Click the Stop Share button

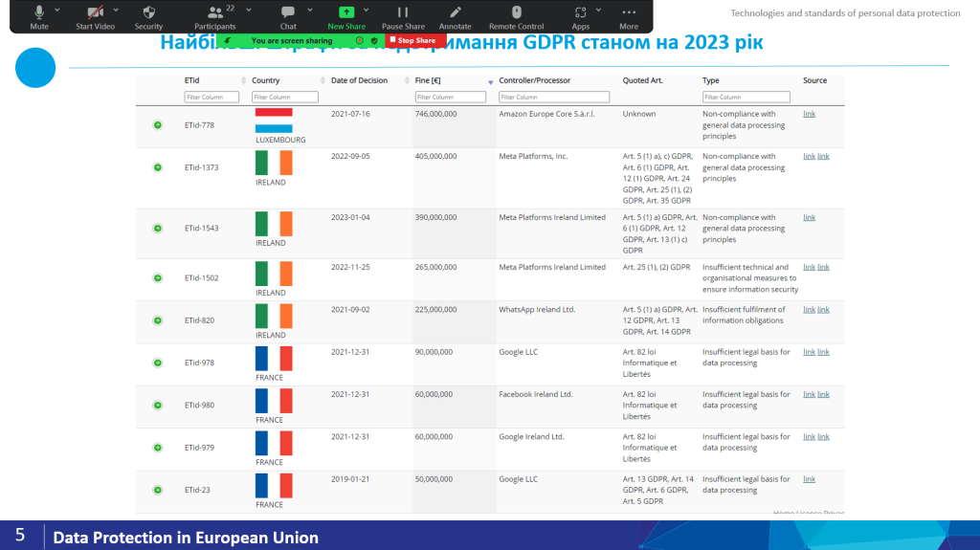[413, 40]
